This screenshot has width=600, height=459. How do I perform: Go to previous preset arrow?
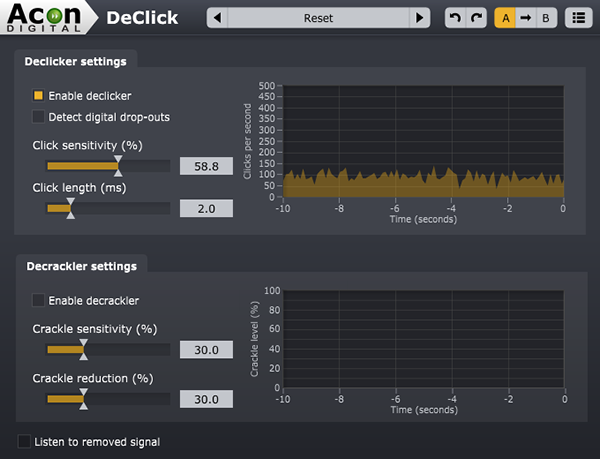coord(218,18)
